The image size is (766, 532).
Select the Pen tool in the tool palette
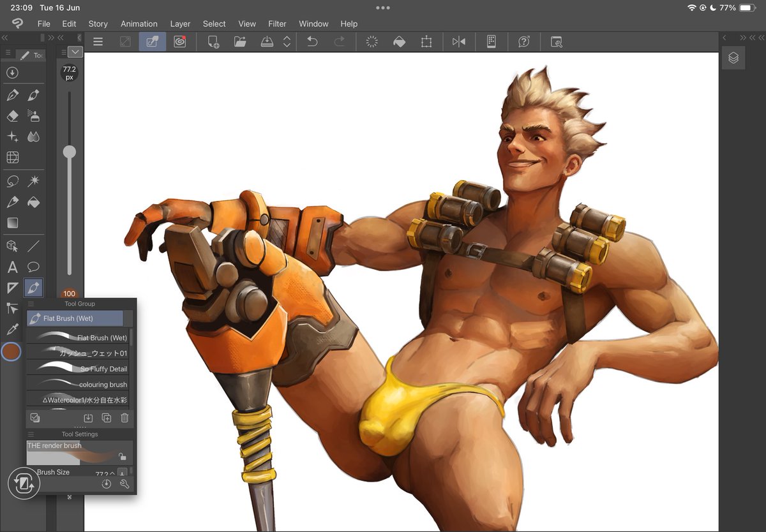tap(12, 95)
